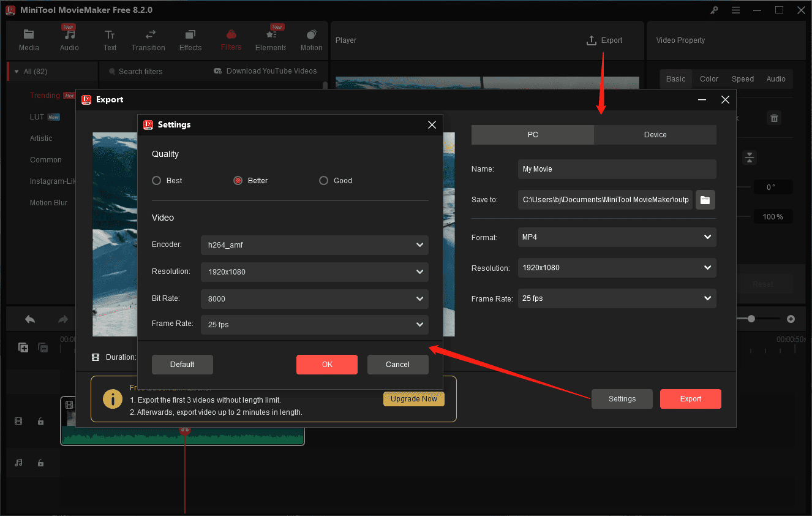Click the Save to path field
812x516 pixels.
[605, 200]
